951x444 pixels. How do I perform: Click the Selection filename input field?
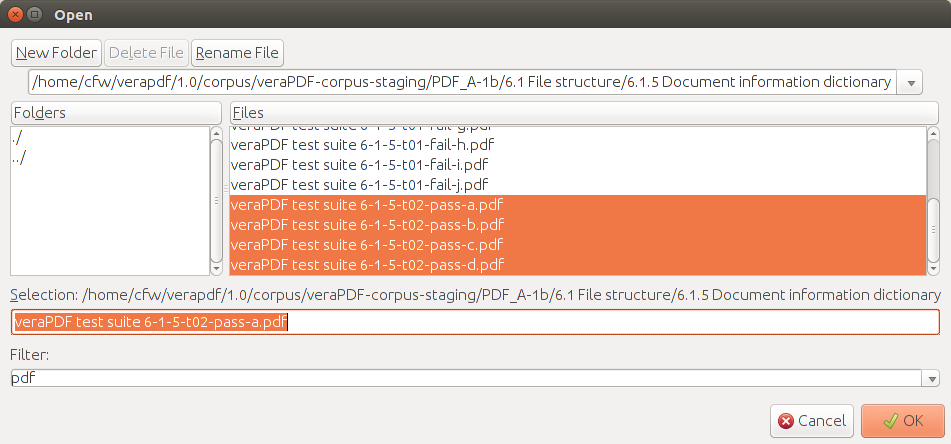(475, 322)
